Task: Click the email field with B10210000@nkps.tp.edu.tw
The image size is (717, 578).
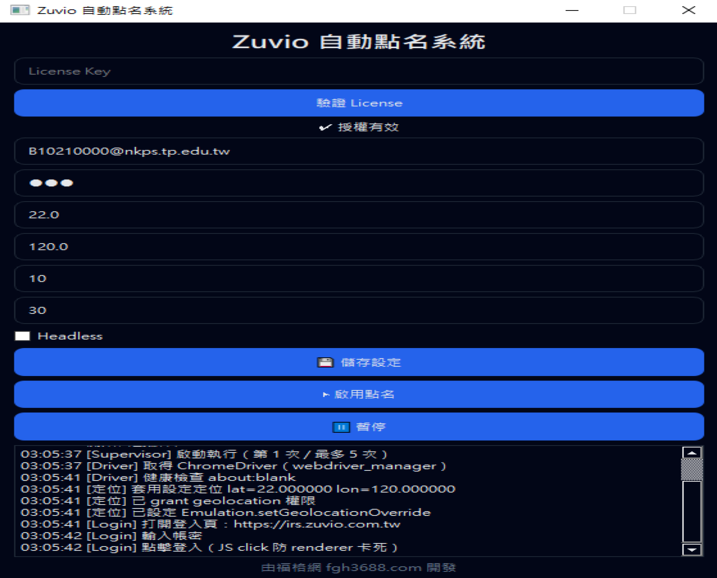Action: click(358, 151)
